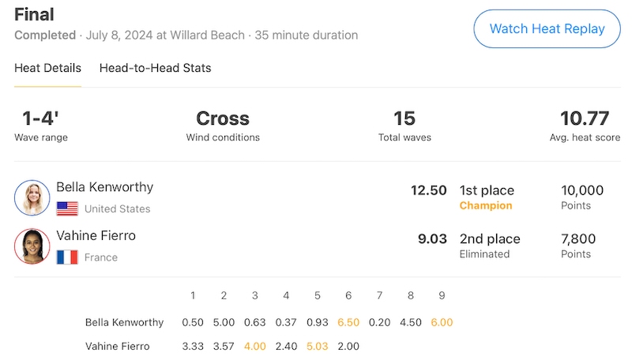Image resolution: width=632 pixels, height=364 pixels.
Task: Click Bella Kenworthy's name in the results
Action: point(105,187)
